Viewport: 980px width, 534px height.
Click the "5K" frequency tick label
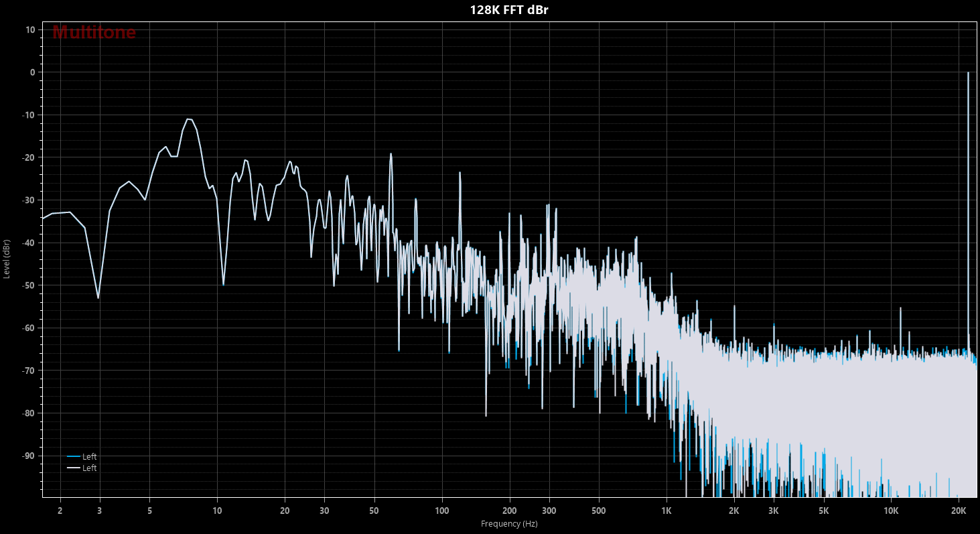point(823,511)
